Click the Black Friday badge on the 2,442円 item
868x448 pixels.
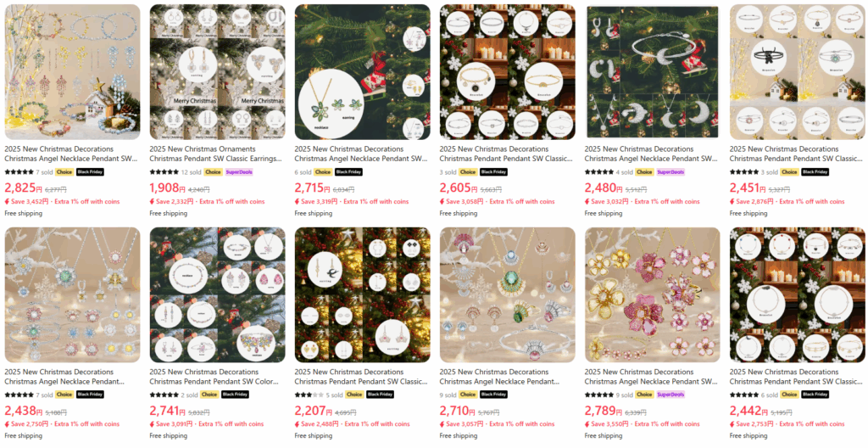(x=815, y=395)
